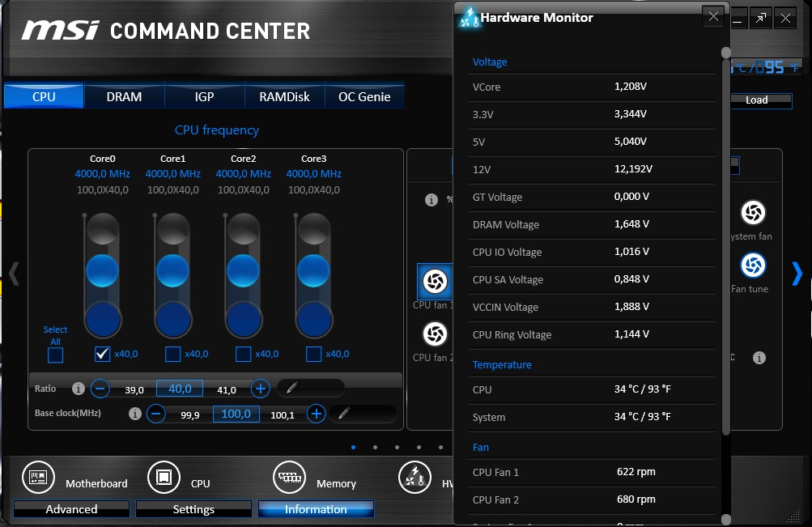The image size is (812, 527).
Task: Click the Core3 frequency slider knob
Action: pos(313,270)
